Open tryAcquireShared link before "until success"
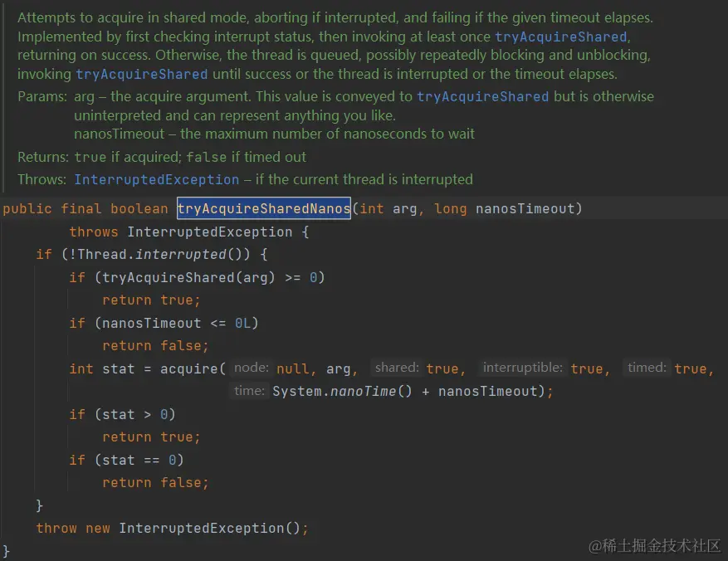 142,74
